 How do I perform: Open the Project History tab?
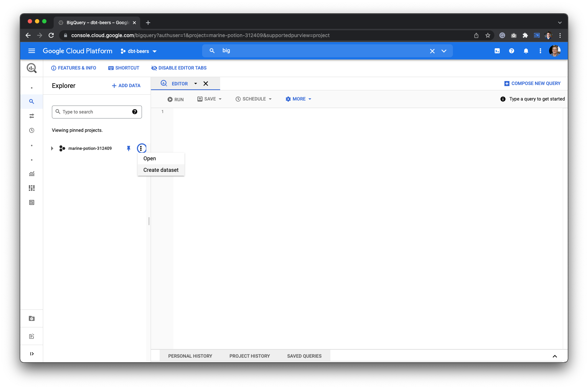250,356
